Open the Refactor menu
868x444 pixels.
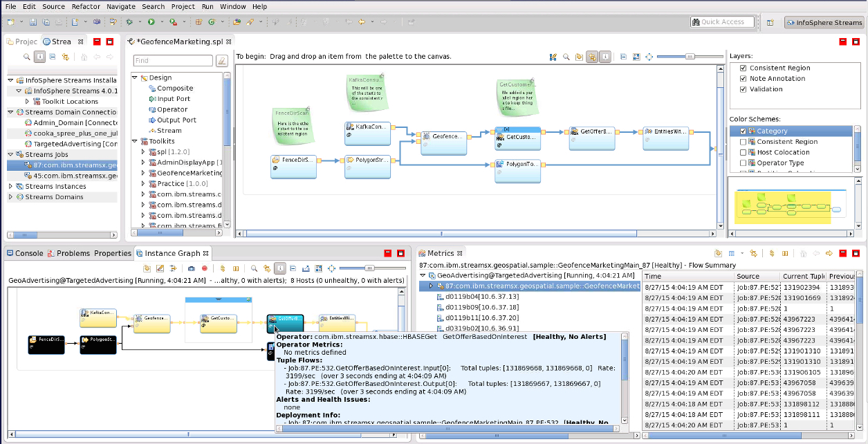pos(86,6)
